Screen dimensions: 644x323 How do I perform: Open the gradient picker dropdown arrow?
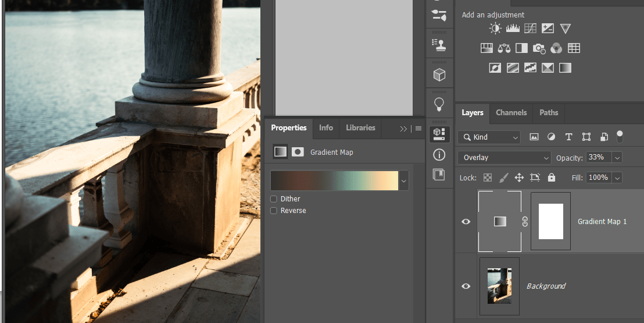[x=404, y=181]
